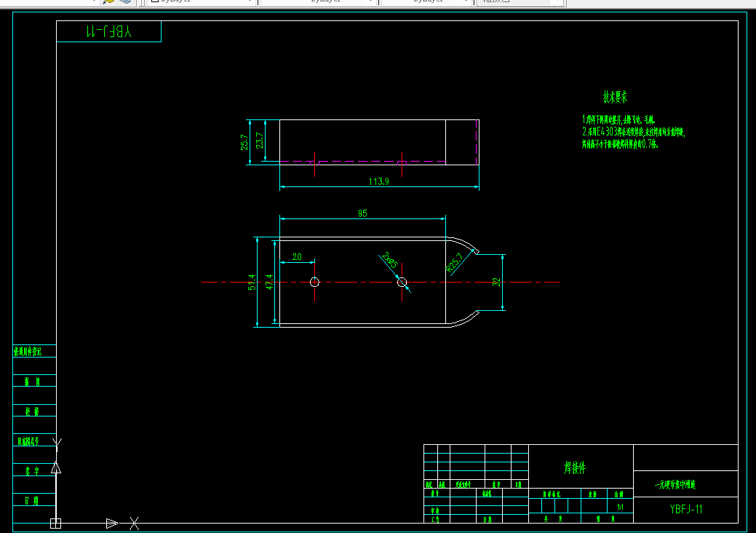Select the 113.9 length dimension text

click(x=378, y=181)
